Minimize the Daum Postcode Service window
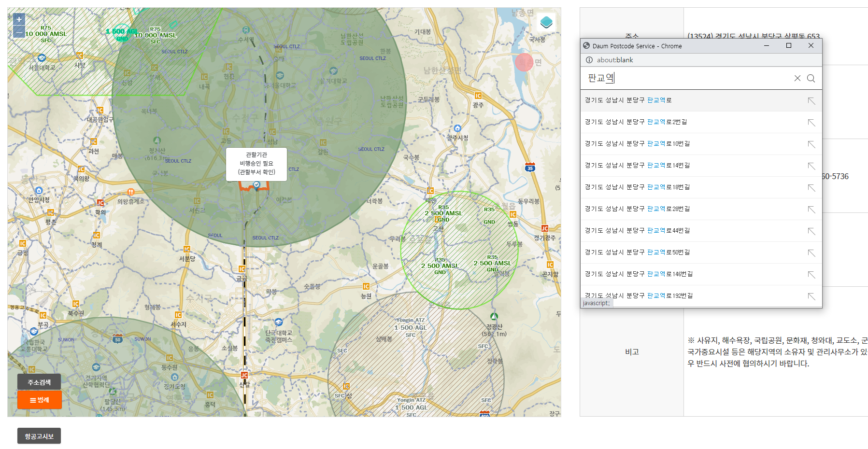 767,45
